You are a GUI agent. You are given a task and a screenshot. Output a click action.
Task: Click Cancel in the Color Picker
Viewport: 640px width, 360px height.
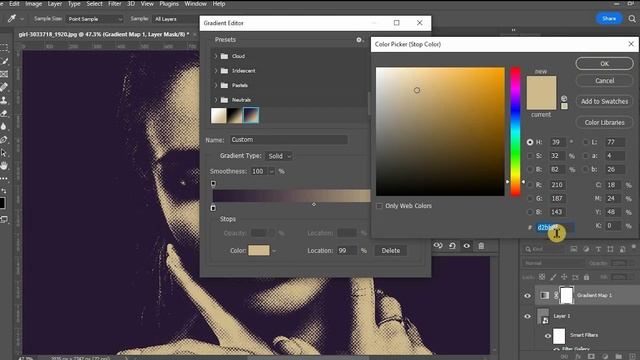604,81
